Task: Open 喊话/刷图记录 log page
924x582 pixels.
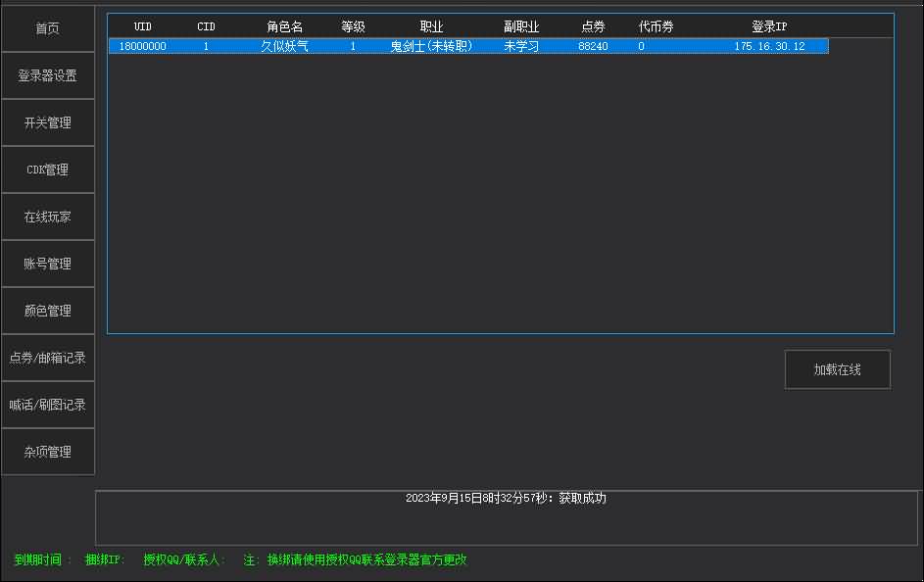Action: click(48, 405)
